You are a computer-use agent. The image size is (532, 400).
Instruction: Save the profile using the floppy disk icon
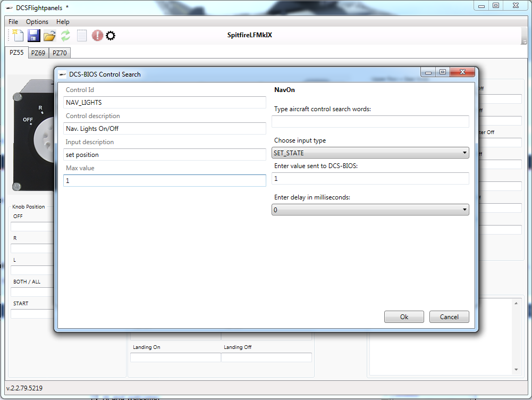(33, 35)
